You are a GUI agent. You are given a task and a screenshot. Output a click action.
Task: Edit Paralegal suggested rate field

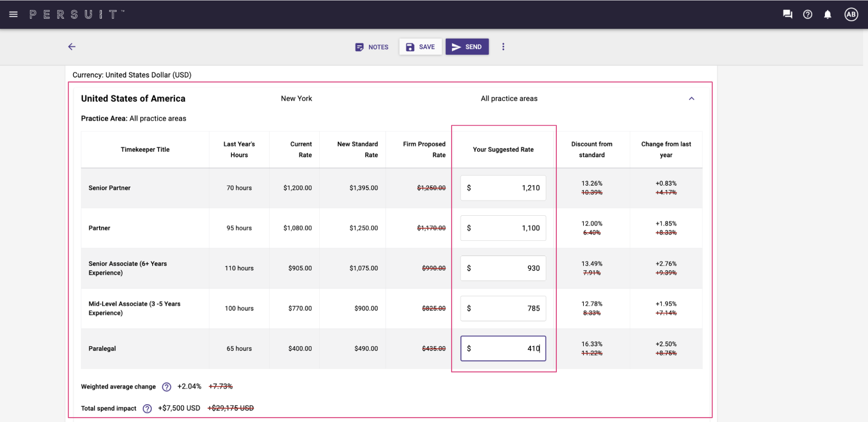point(503,348)
